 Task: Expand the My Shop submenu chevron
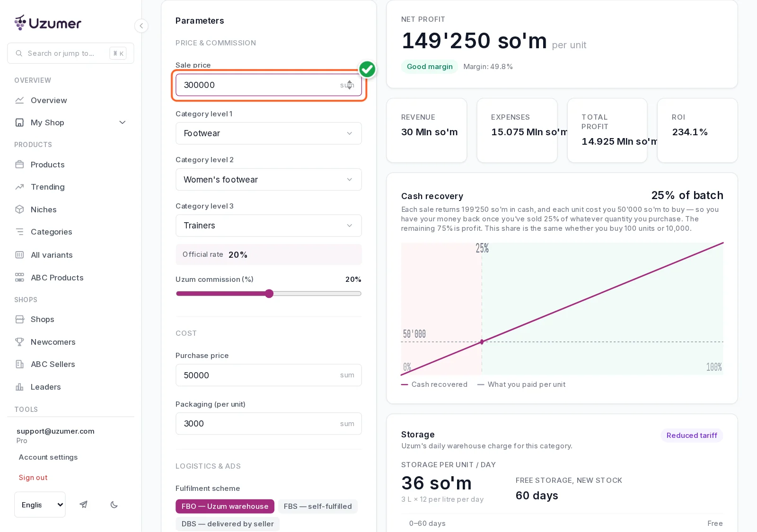click(123, 122)
